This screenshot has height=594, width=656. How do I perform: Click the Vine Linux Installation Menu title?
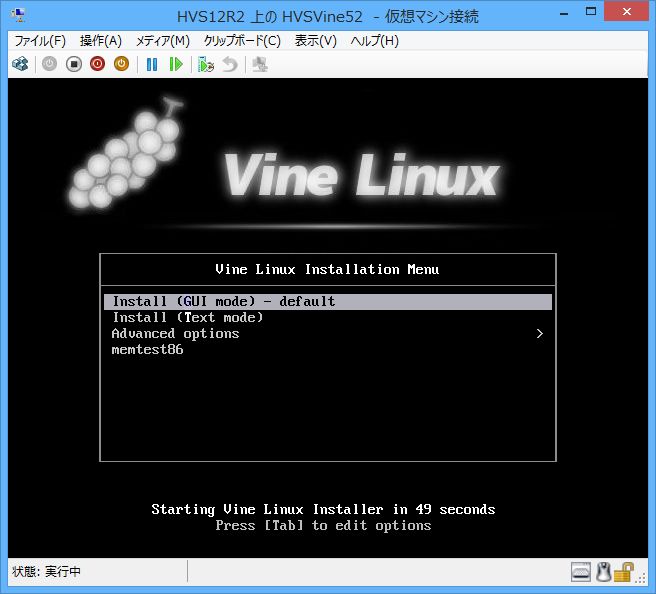pos(327,269)
